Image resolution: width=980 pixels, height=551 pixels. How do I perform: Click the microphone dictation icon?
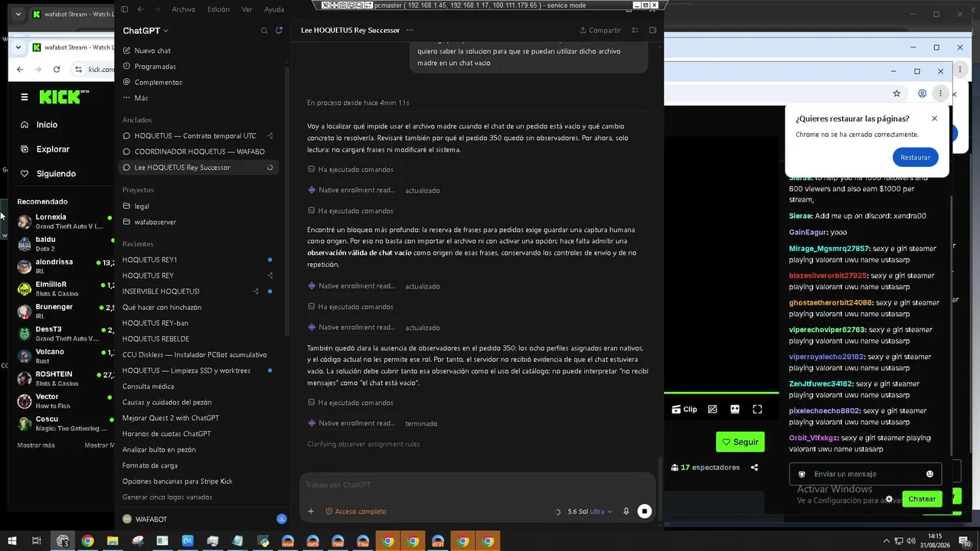(626, 511)
